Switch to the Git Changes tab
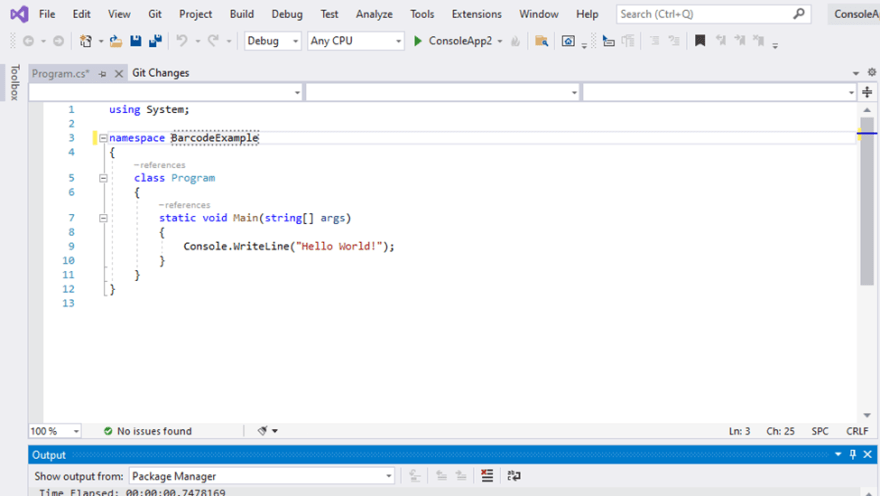 click(x=161, y=73)
